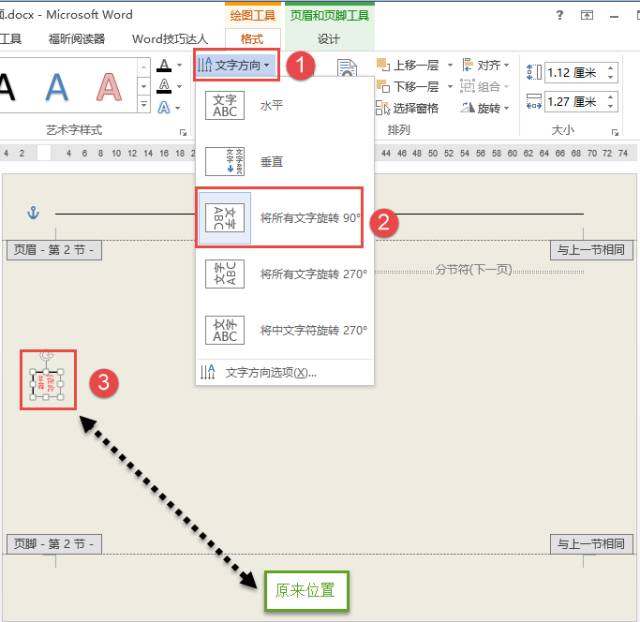Expand the 下移一层 dropdown arrow

pyautogui.click(x=450, y=87)
